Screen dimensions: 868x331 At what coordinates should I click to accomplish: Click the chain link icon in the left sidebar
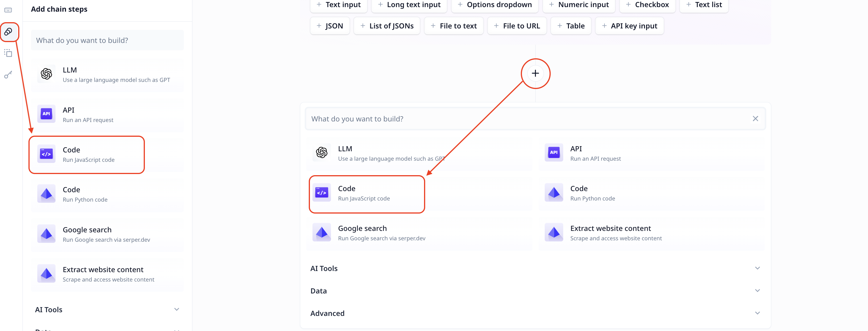[x=9, y=32]
